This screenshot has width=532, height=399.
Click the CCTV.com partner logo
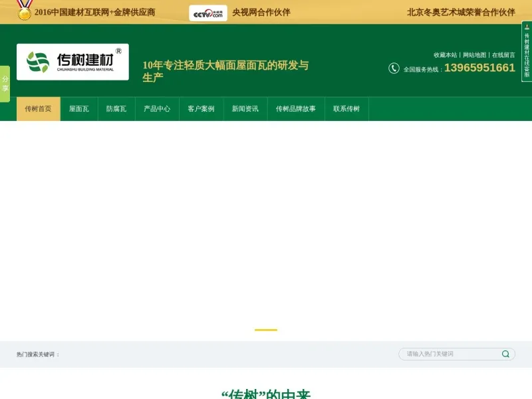pos(208,13)
